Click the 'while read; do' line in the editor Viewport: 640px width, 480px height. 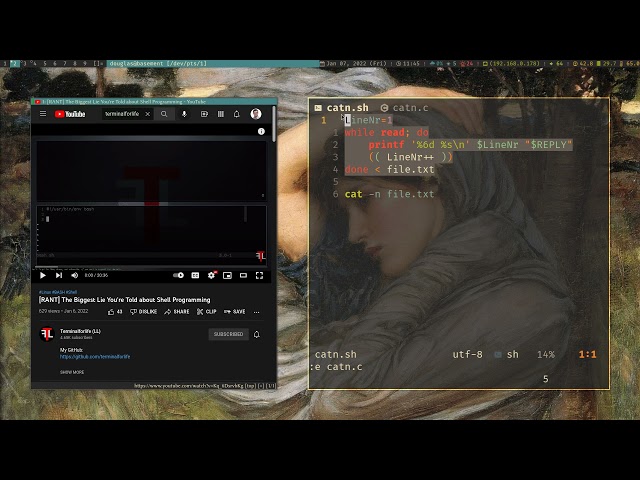pos(387,133)
